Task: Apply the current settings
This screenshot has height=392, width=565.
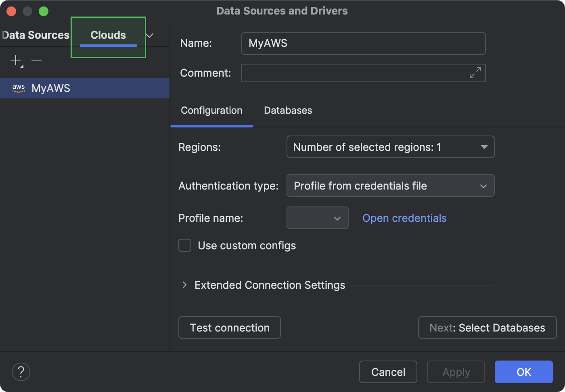Action: coord(456,372)
